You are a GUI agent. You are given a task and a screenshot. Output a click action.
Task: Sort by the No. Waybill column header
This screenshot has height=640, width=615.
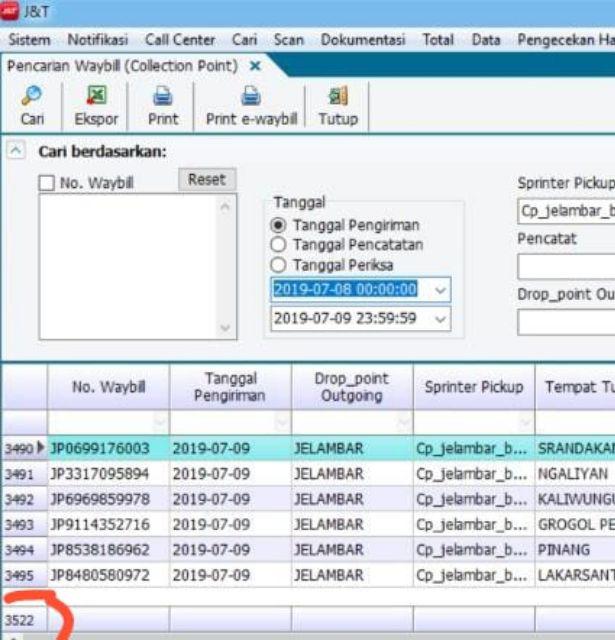pyautogui.click(x=108, y=387)
